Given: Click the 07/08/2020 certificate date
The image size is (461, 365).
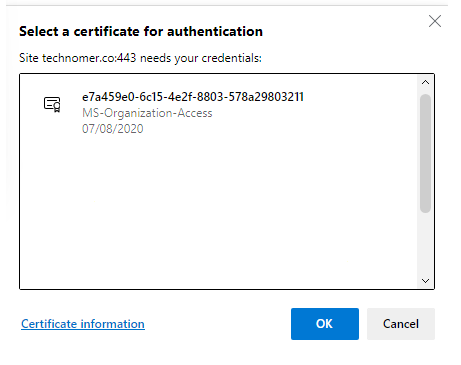Looking at the screenshot, I should click(113, 129).
